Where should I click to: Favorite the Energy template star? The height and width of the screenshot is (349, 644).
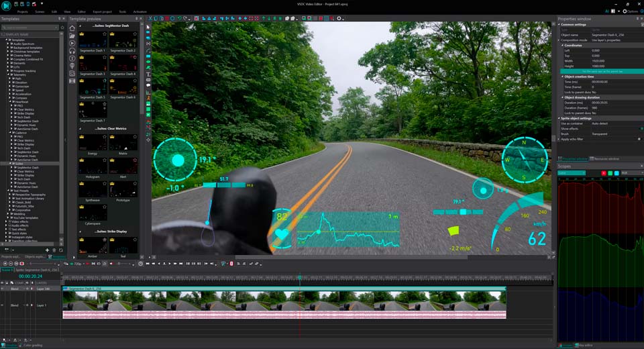[105, 137]
